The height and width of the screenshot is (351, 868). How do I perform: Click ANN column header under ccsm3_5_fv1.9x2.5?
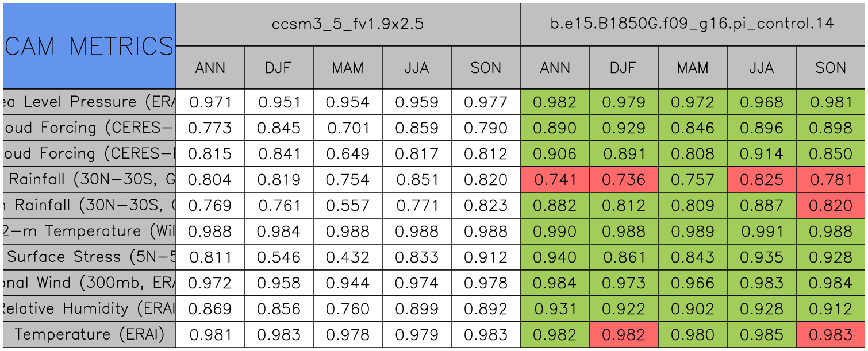point(210,68)
